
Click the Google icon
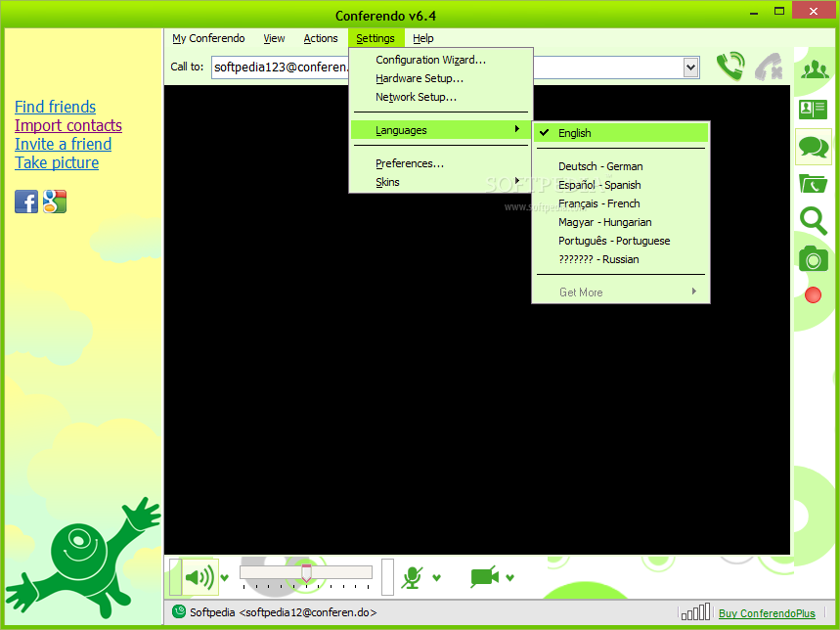click(55, 202)
